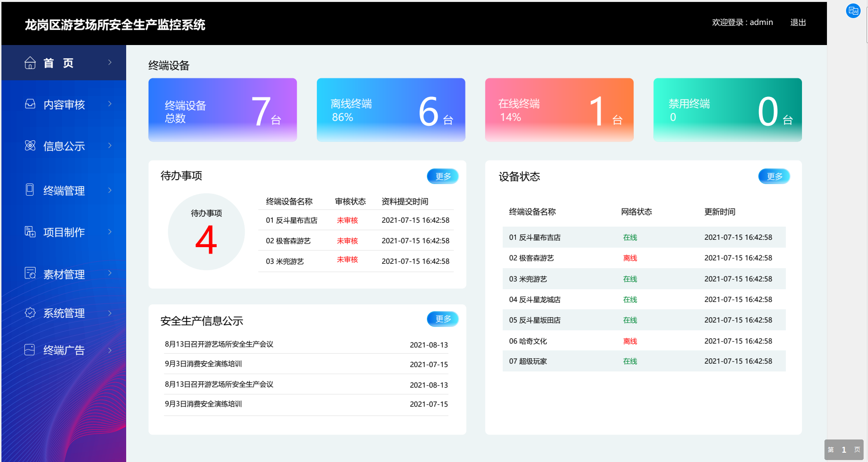Screen dimensions: 868x462
Task: Click 未审核 status for 03 米兜游艺
Action: click(x=347, y=259)
